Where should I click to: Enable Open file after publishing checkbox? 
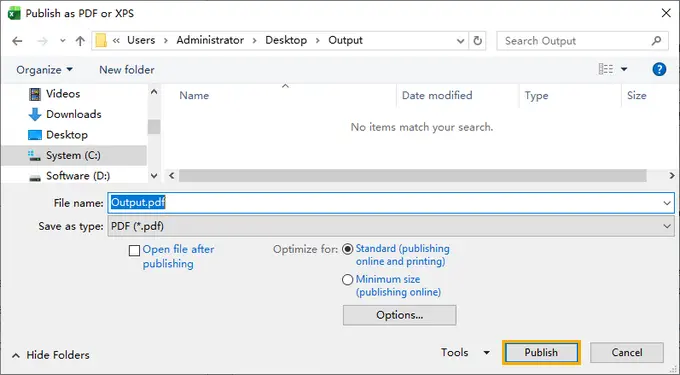134,251
